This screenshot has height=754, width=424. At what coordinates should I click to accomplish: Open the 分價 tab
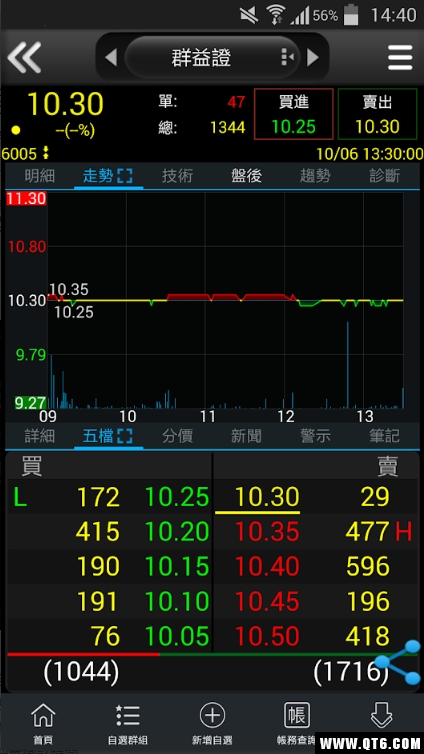177,436
